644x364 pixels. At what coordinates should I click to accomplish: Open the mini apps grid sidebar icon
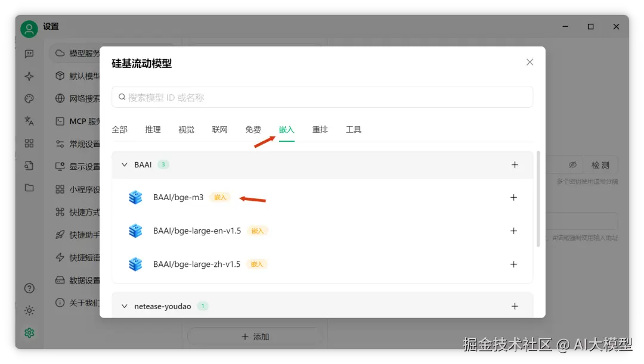click(x=29, y=143)
